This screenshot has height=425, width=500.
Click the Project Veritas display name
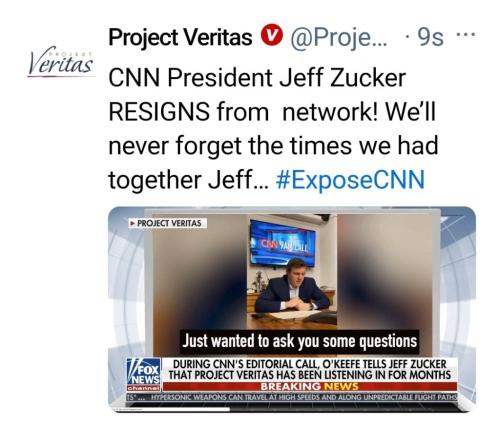point(180,37)
